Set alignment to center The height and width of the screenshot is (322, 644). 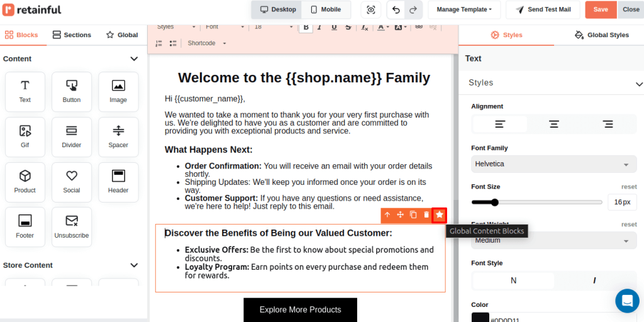(554, 124)
